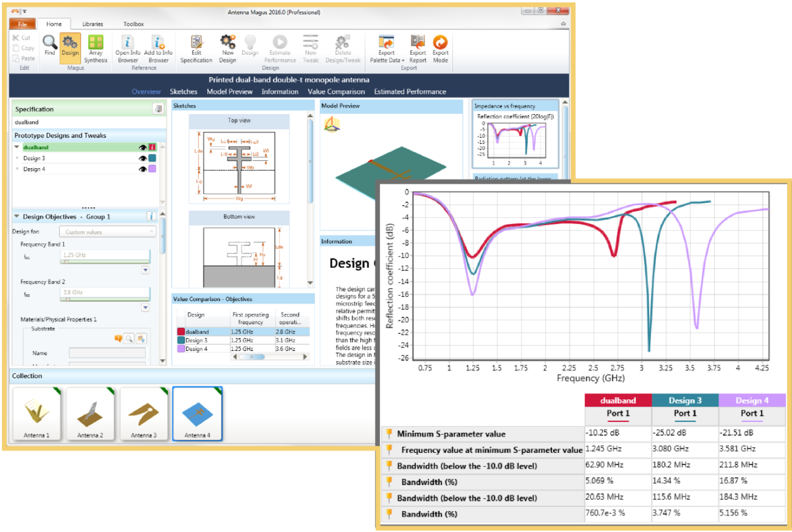Viewport: 792px width, 532px height.
Task: Click Frequency Band 1 slider track
Action: [105, 262]
